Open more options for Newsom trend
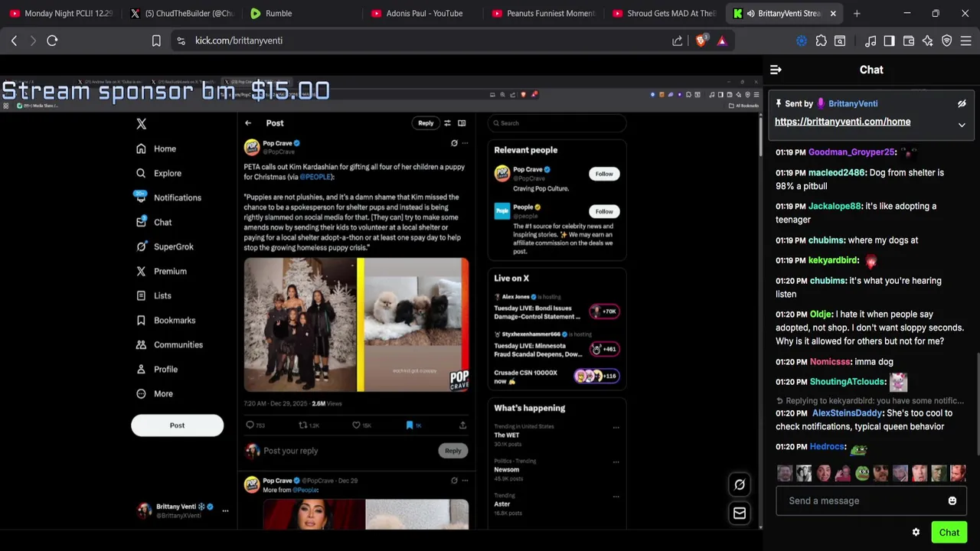Image resolution: width=980 pixels, height=551 pixels. click(x=616, y=461)
